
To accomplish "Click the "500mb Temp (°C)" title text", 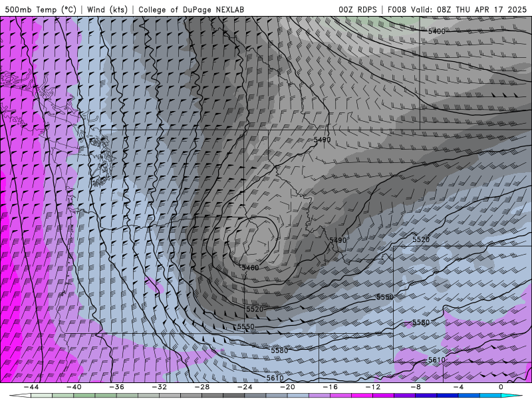I will (41, 9).
